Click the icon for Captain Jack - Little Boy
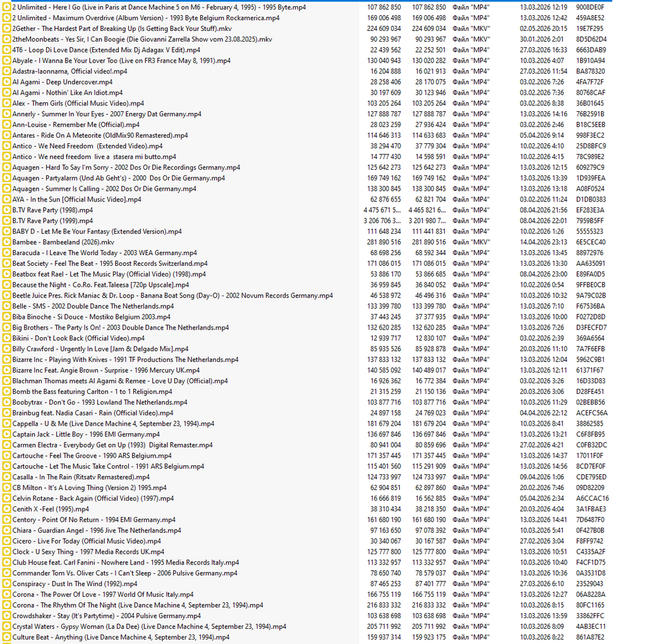The width and height of the screenshot is (651, 644). coord(6,434)
